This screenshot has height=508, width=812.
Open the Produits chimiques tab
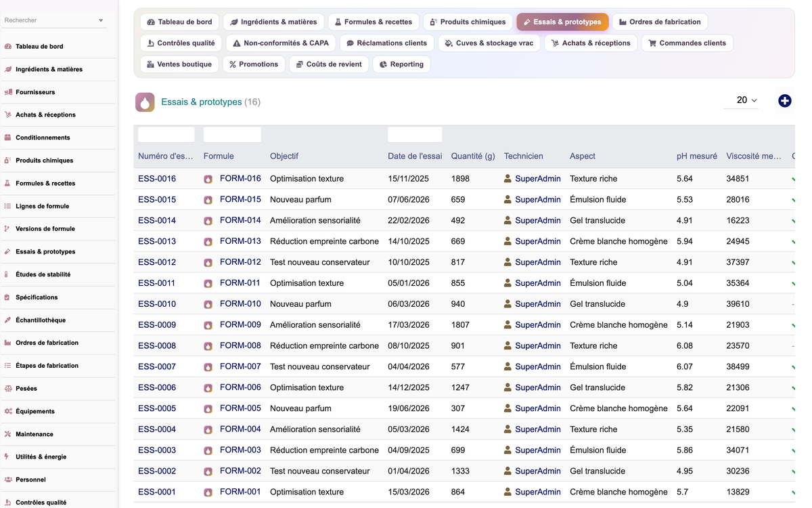pos(468,22)
